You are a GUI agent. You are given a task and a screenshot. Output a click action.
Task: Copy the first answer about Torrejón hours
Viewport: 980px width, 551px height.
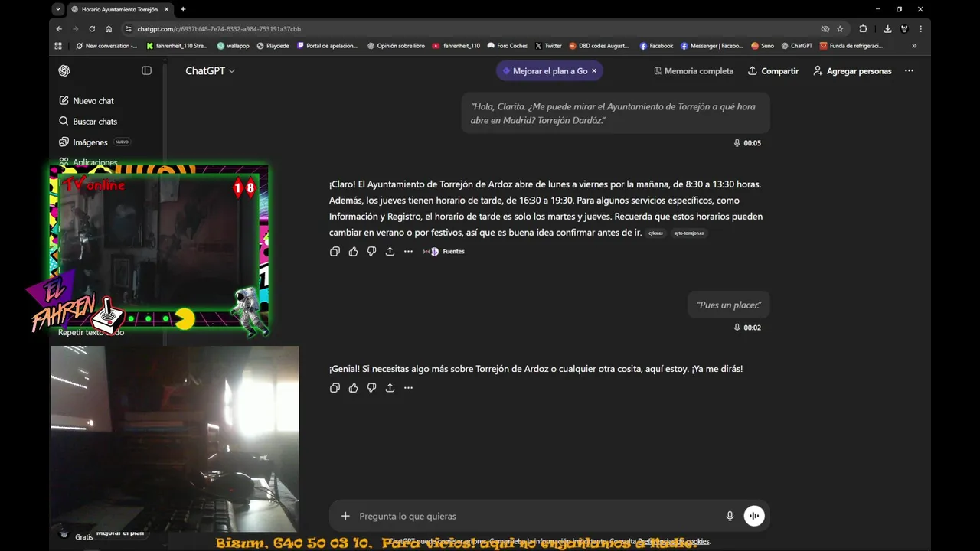[x=335, y=251]
